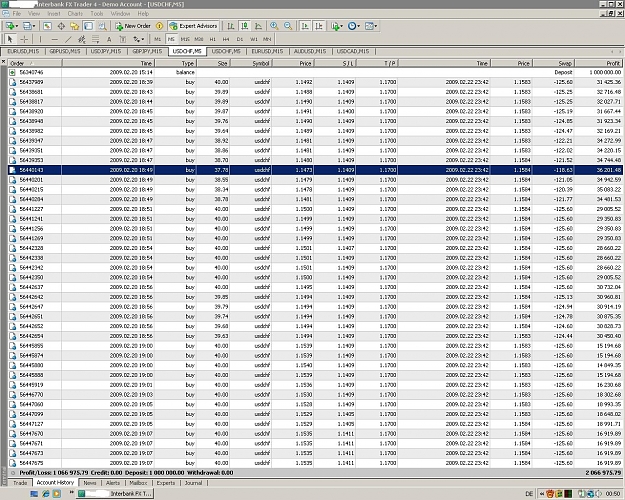625x500 pixels.
Task: Toggle Chart Shift
Action: pos(319,26)
